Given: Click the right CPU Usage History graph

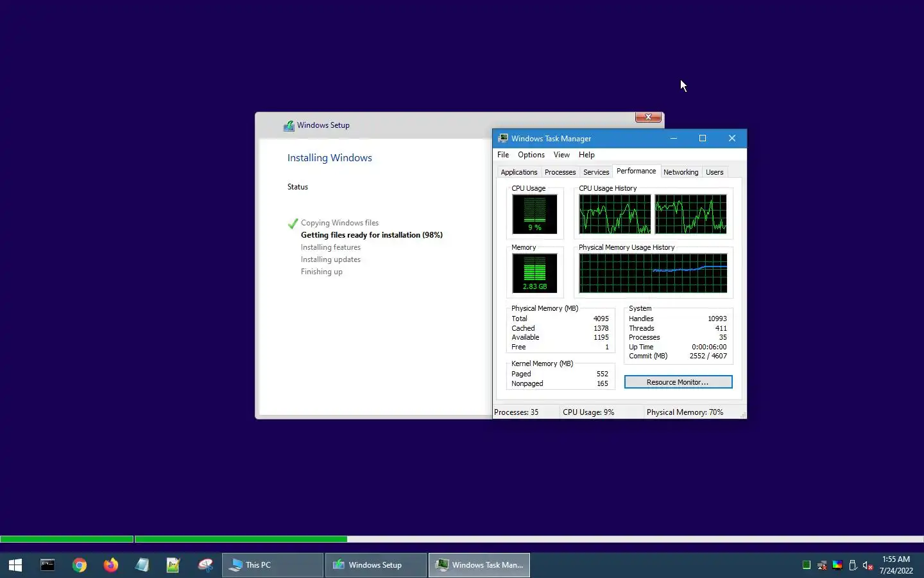Looking at the screenshot, I should (x=690, y=214).
